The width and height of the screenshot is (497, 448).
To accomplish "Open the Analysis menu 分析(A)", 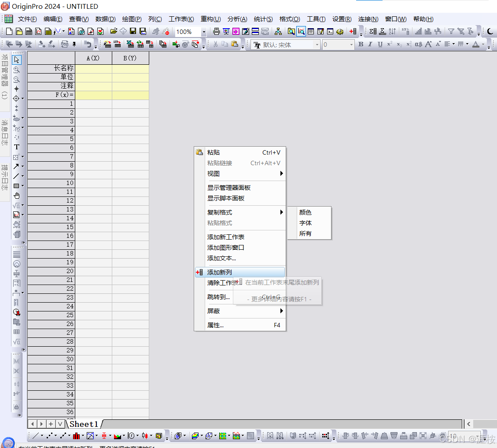I will pyautogui.click(x=237, y=19).
